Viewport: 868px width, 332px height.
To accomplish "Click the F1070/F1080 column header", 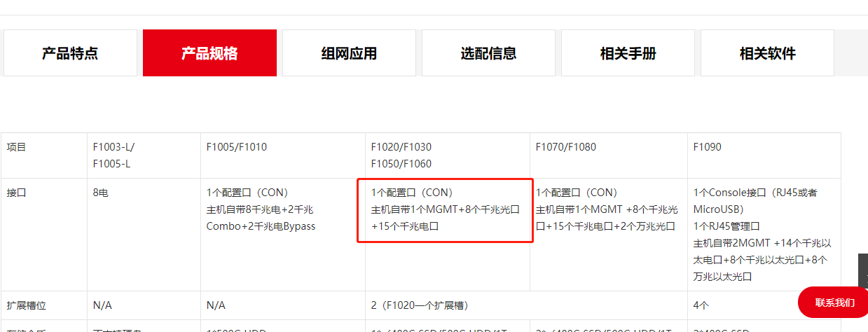I will coord(609,155).
